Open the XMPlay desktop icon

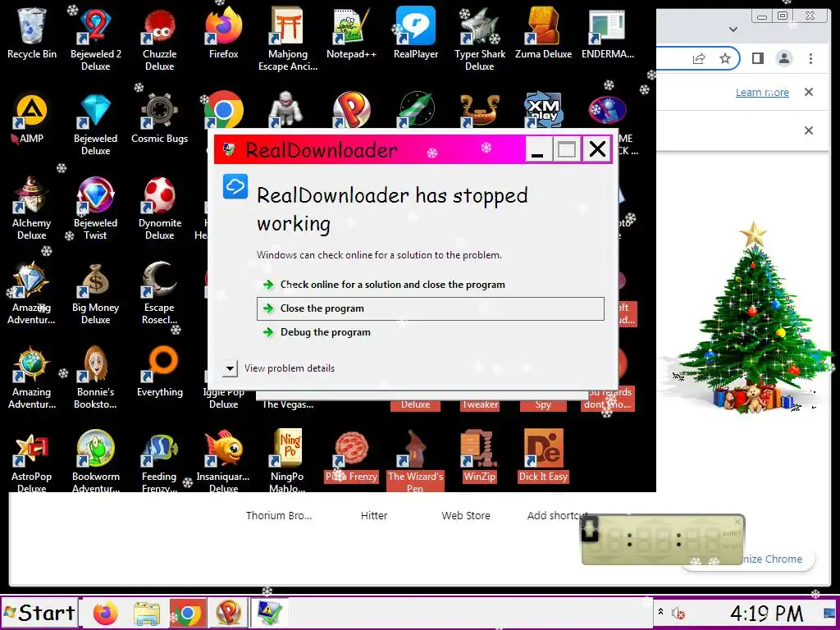click(x=543, y=112)
